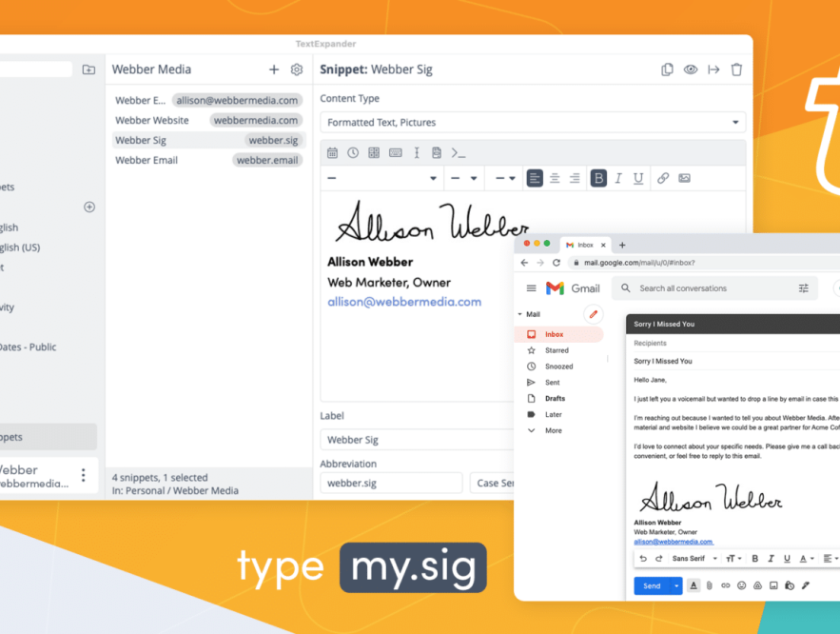Go back in the browser
This screenshot has width=840, height=634.
(524, 263)
